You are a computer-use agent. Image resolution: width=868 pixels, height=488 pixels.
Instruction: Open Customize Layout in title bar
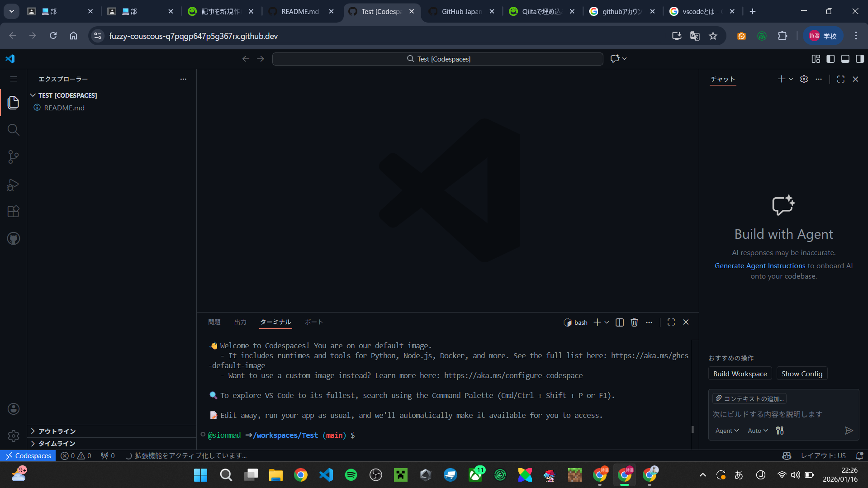(x=816, y=59)
